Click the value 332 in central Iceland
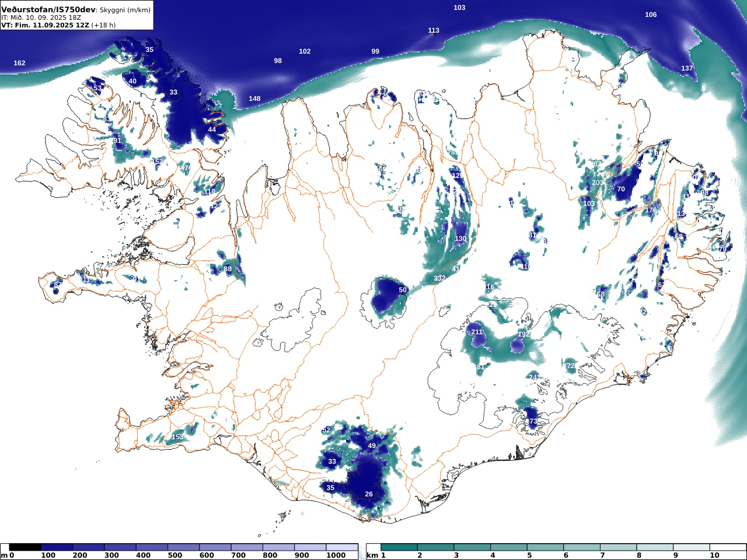 pos(439,278)
